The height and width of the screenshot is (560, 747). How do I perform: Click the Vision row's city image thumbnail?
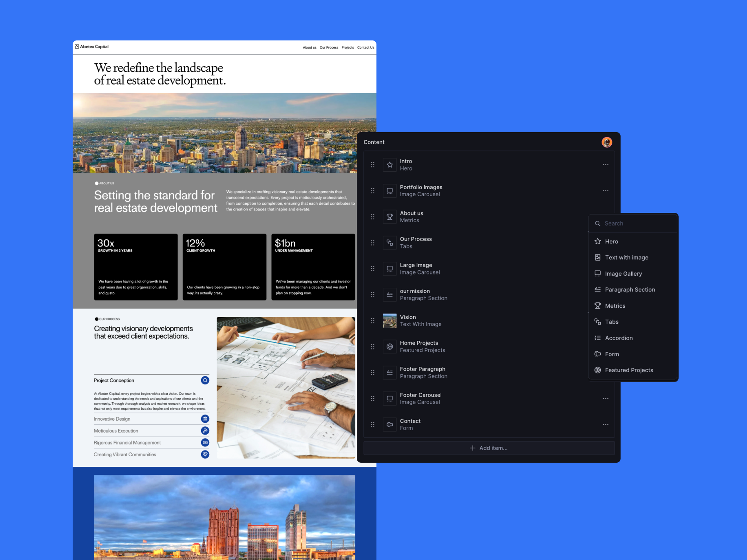point(389,321)
